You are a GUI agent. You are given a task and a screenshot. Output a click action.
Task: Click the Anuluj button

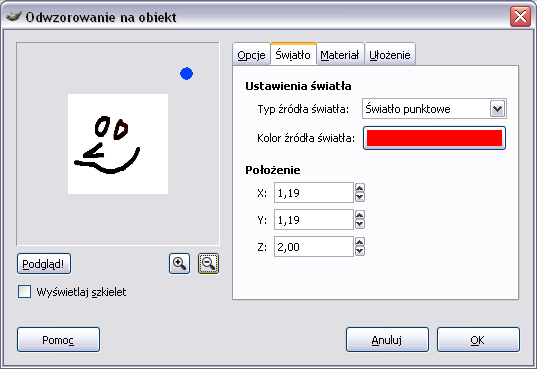pyautogui.click(x=387, y=340)
